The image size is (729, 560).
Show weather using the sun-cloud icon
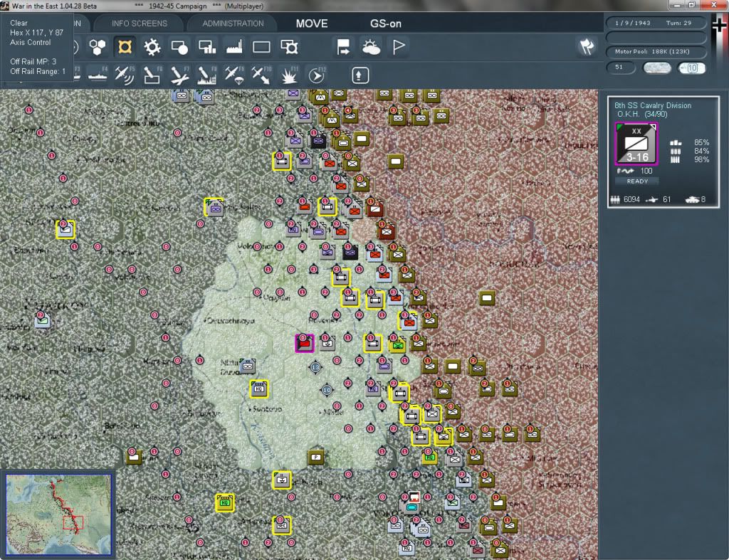pyautogui.click(x=371, y=47)
